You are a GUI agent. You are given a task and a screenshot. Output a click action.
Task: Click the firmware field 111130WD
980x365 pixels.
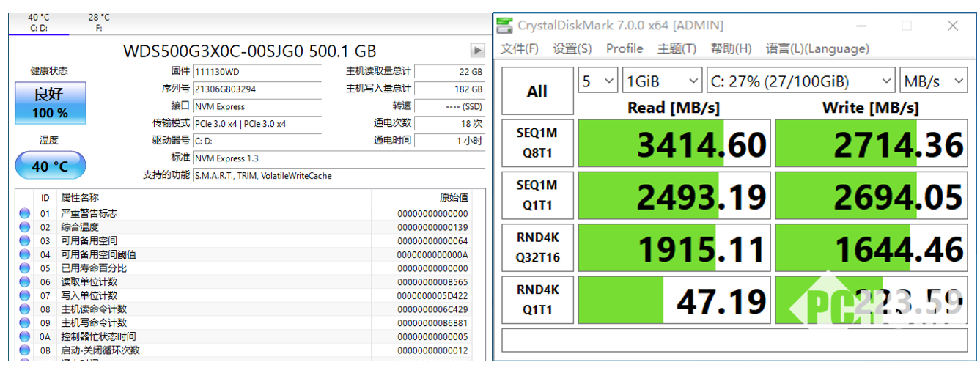(257, 72)
